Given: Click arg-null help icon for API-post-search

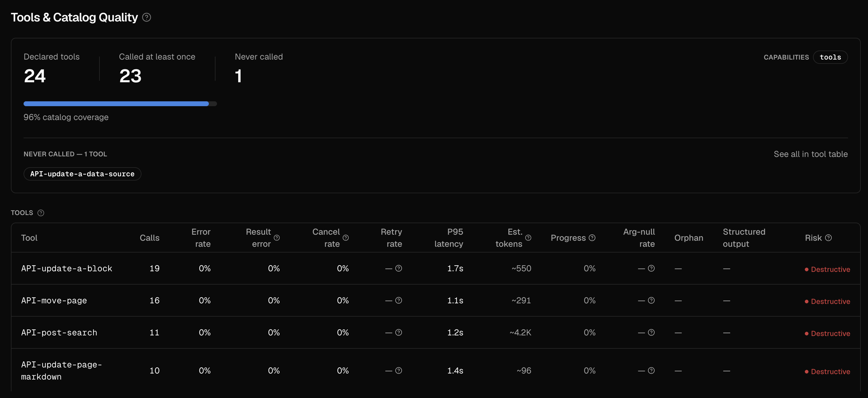Looking at the screenshot, I should click(651, 333).
